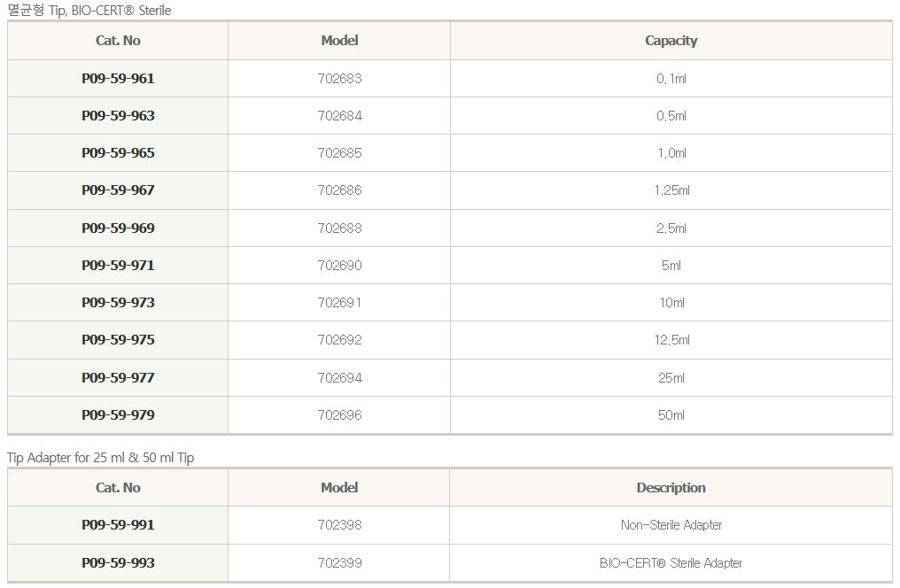Click the Non-Sterile Adapter description

(x=671, y=525)
